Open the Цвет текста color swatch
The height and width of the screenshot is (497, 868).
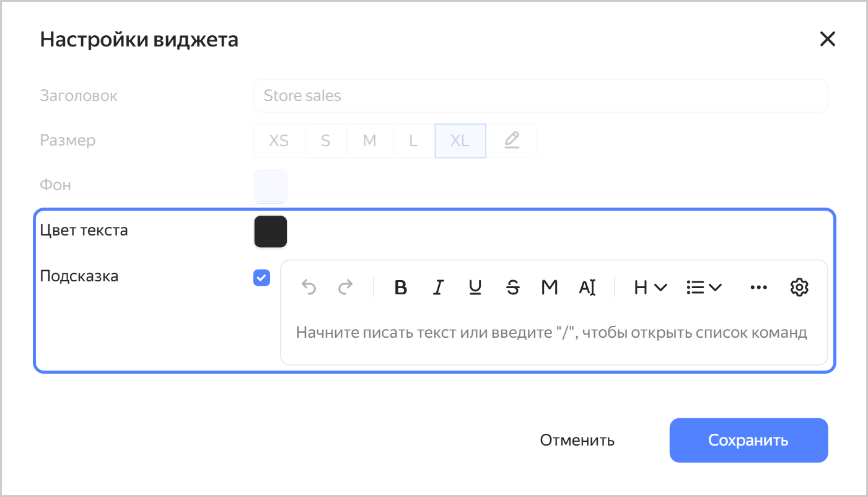tap(270, 231)
